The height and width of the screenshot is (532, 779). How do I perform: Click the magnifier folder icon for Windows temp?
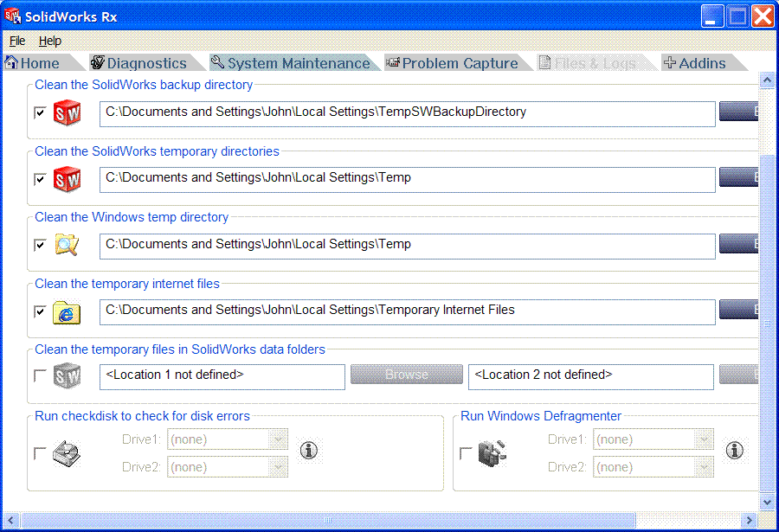67,245
